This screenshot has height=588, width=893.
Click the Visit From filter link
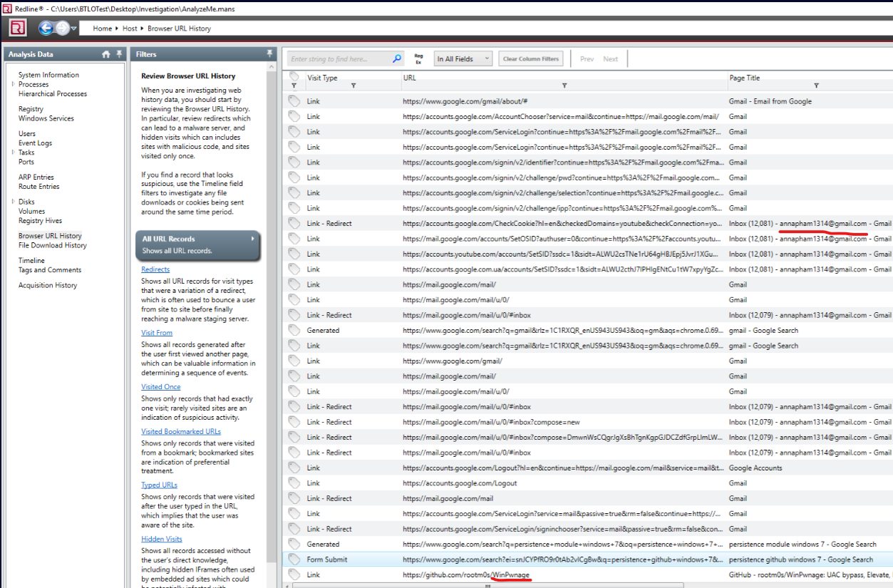click(x=157, y=333)
